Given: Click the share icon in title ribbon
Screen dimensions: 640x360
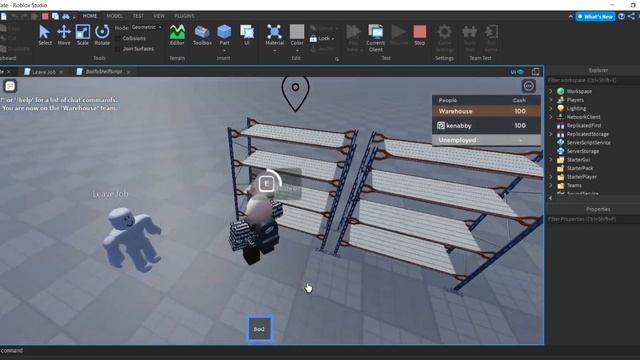Looking at the screenshot, I should point(631,16).
